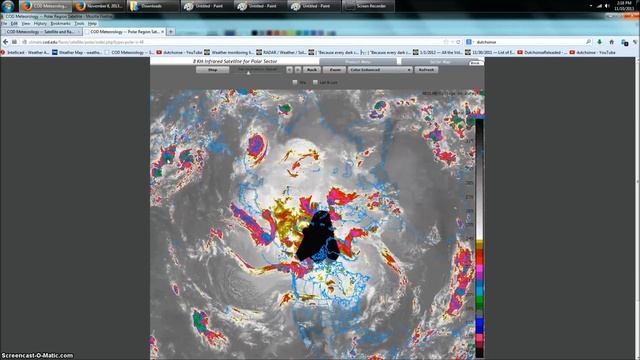Click the Windows Start orb

click(x=8, y=6)
